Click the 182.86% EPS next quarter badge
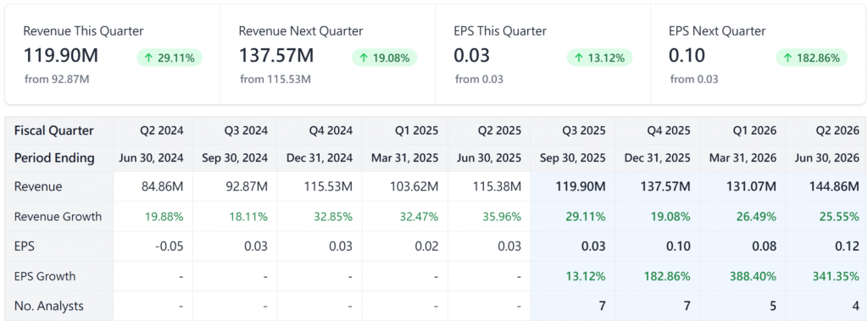This screenshot has width=868, height=321. point(811,58)
